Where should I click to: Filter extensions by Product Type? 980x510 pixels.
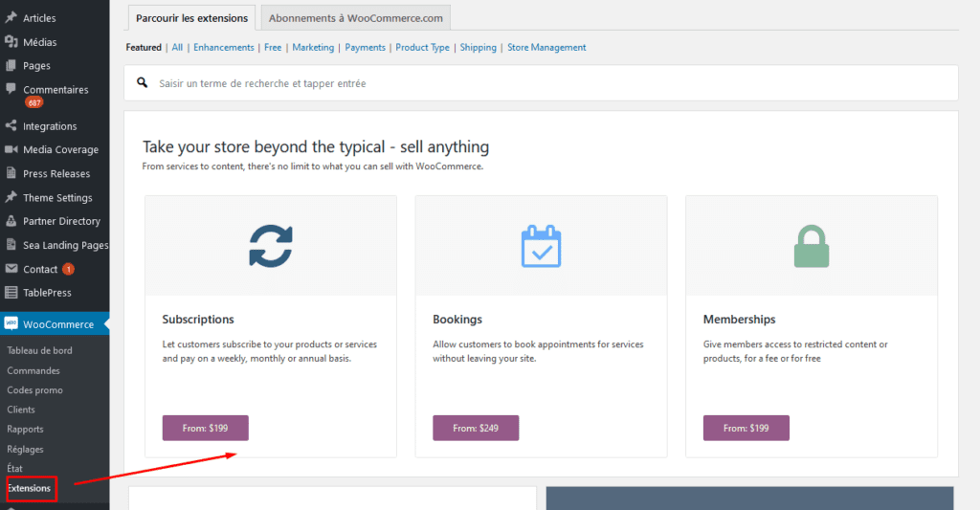pos(422,48)
